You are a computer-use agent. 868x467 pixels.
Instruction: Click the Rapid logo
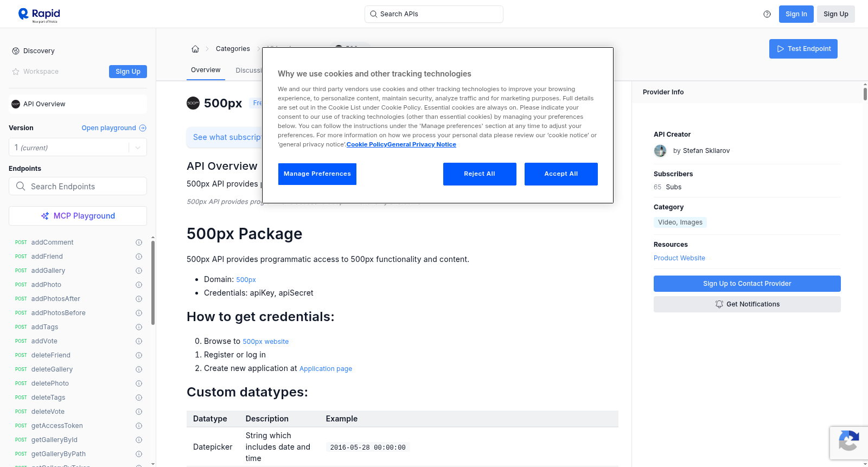coord(39,15)
